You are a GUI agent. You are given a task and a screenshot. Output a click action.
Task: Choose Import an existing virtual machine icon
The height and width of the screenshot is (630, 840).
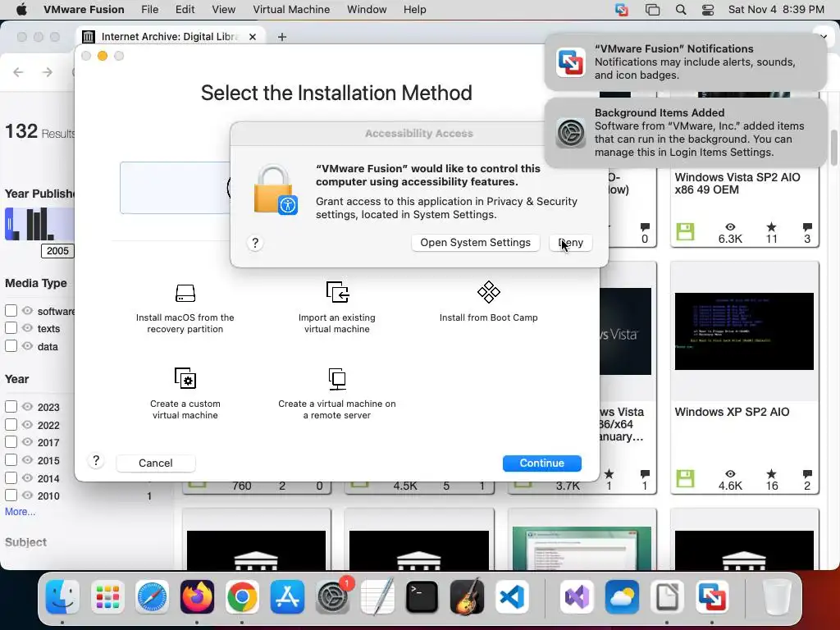(337, 292)
